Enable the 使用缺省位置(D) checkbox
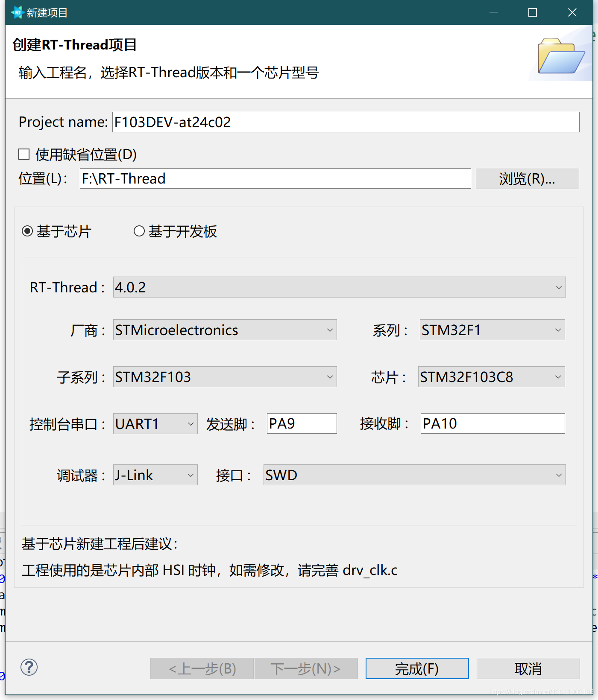This screenshot has width=598, height=700. pos(24,154)
